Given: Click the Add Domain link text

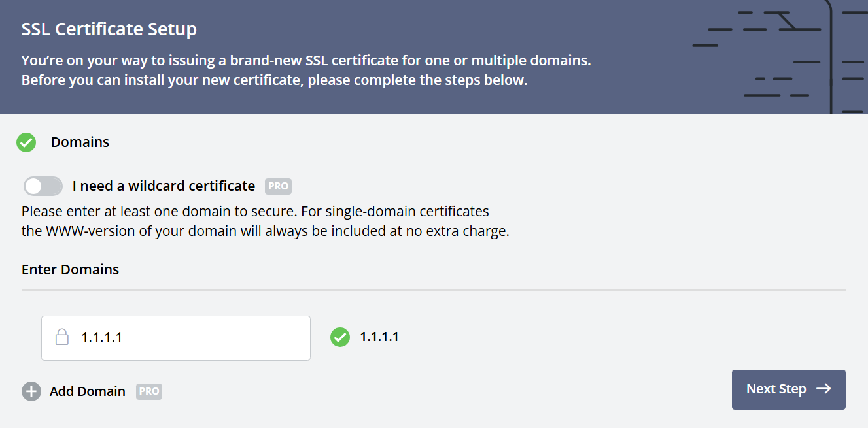Looking at the screenshot, I should 87,391.
